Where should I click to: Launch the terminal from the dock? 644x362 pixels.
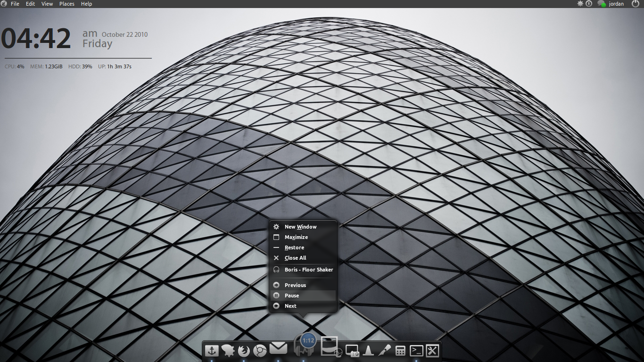tap(416, 350)
